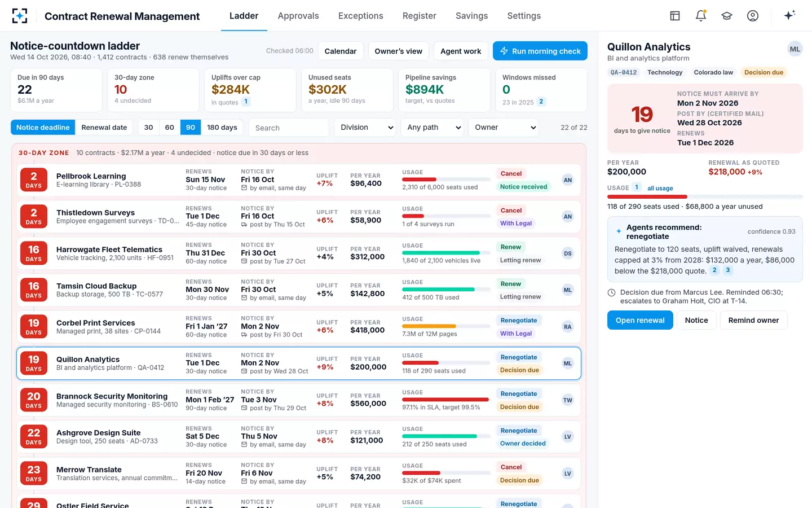812x508 pixels.
Task: Click the usage bar on Harrowgate Fleet Telematics row
Action: pos(446,253)
